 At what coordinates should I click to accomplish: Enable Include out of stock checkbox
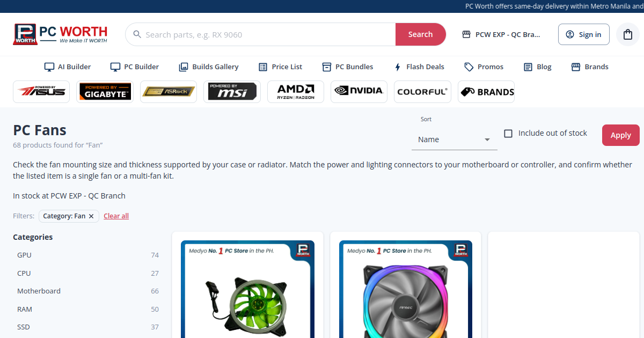tap(508, 134)
